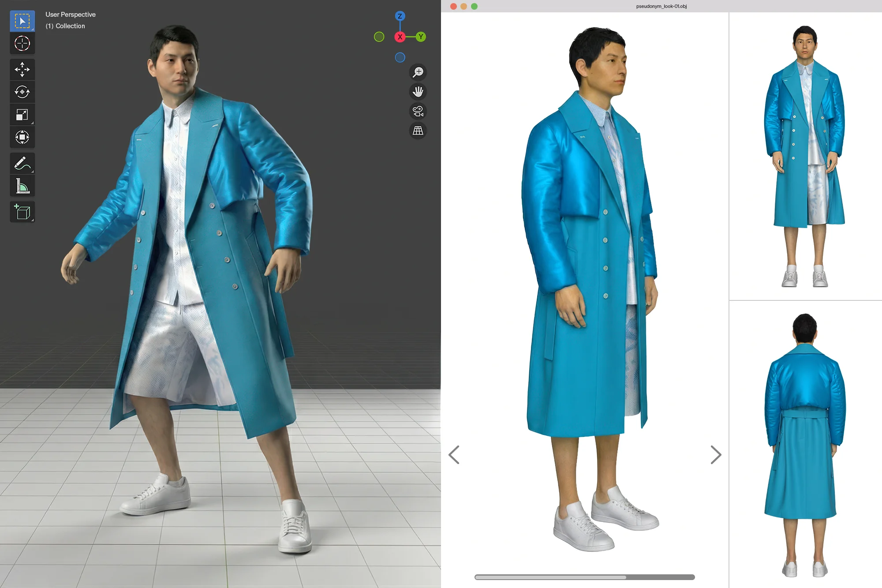Activate the Annotate pencil tool

point(22,163)
